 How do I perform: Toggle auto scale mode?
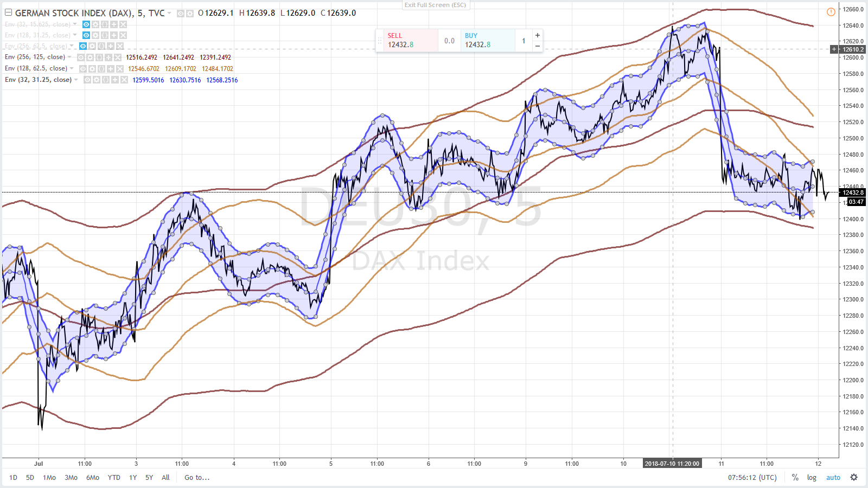pyautogui.click(x=833, y=477)
